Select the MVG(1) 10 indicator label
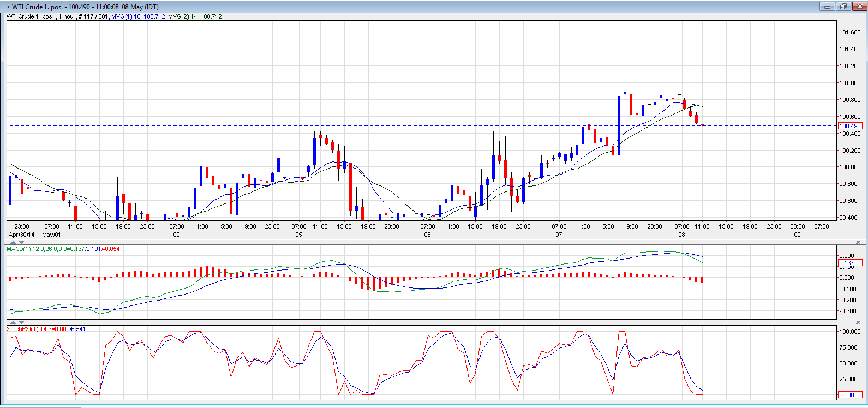 [x=137, y=16]
